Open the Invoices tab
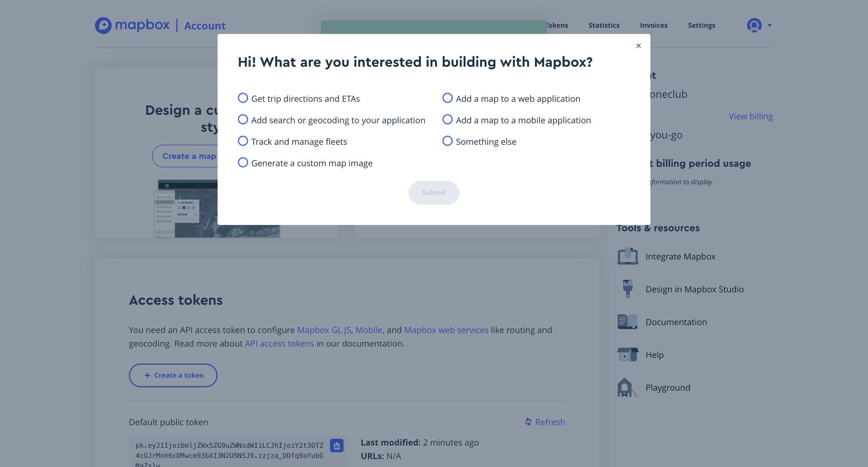The width and height of the screenshot is (868, 467). (654, 25)
